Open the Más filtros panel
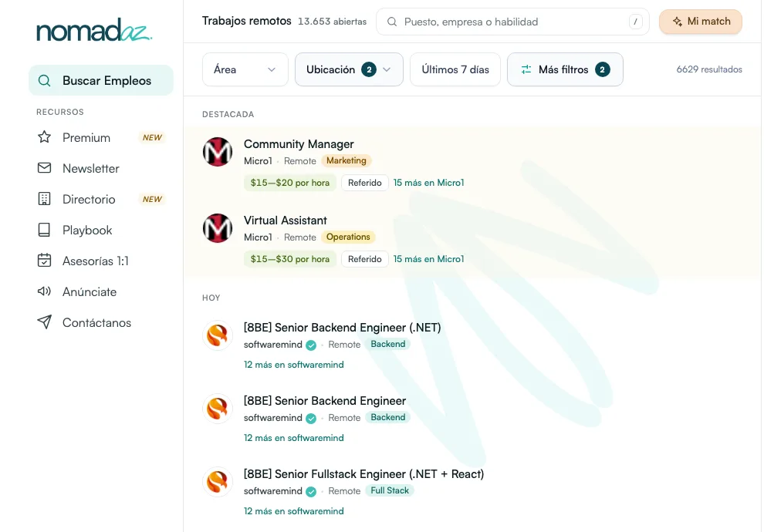764x532 pixels. [x=565, y=69]
